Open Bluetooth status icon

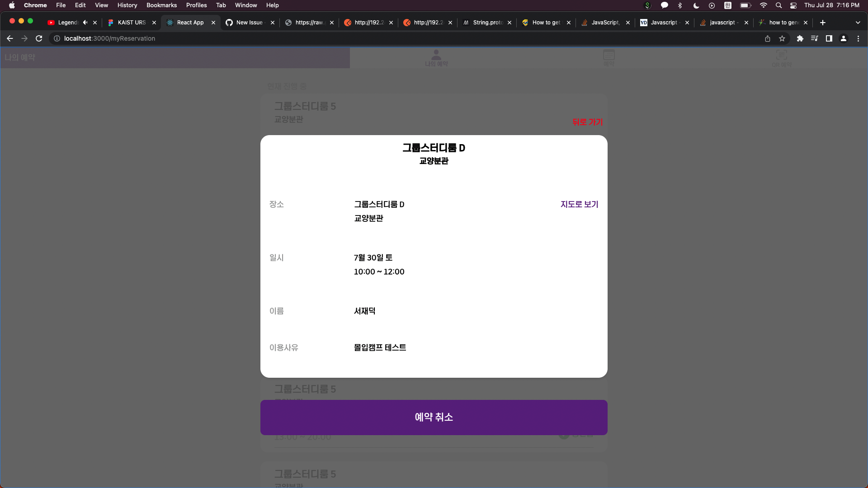680,5
